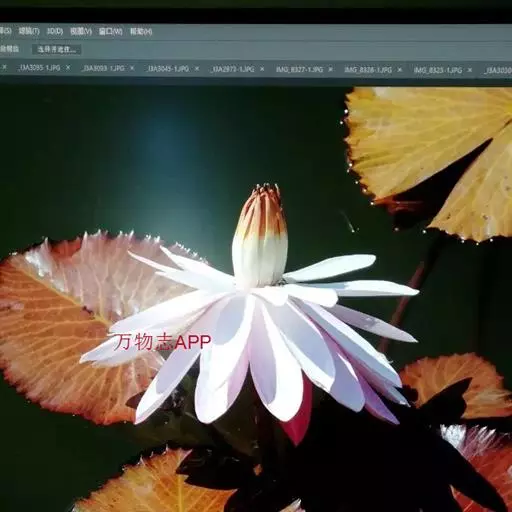Switch to the IMG_8327-1.JPG document tab
The width and height of the screenshot is (512, 512).
299,69
